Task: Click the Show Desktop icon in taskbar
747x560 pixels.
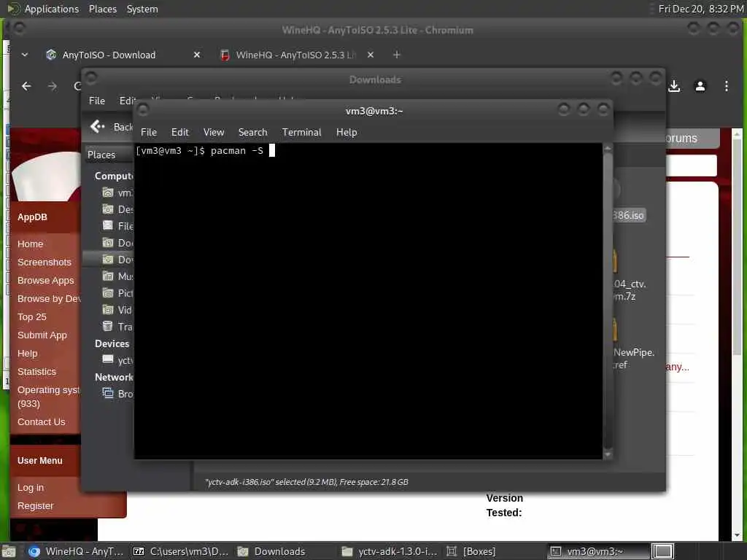Action: [9, 551]
